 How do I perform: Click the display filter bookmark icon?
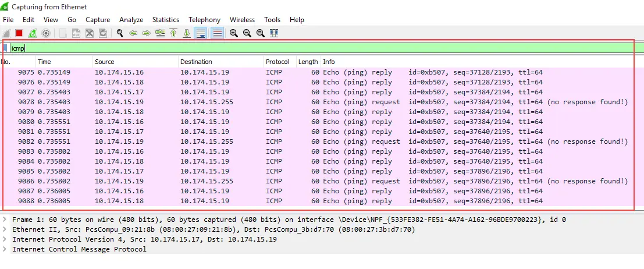[x=6, y=48]
